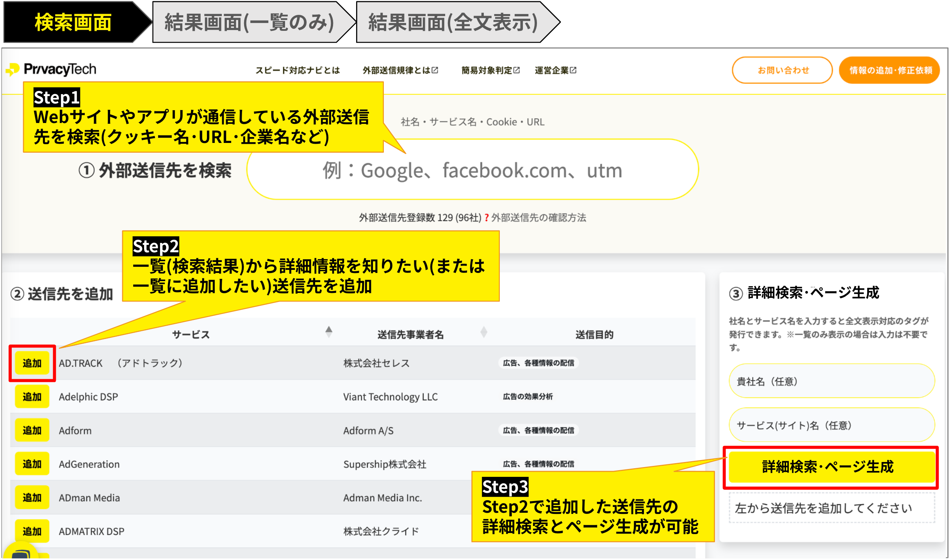
Task: Switch to 結果画面(全文表示) tab
Action: (453, 22)
